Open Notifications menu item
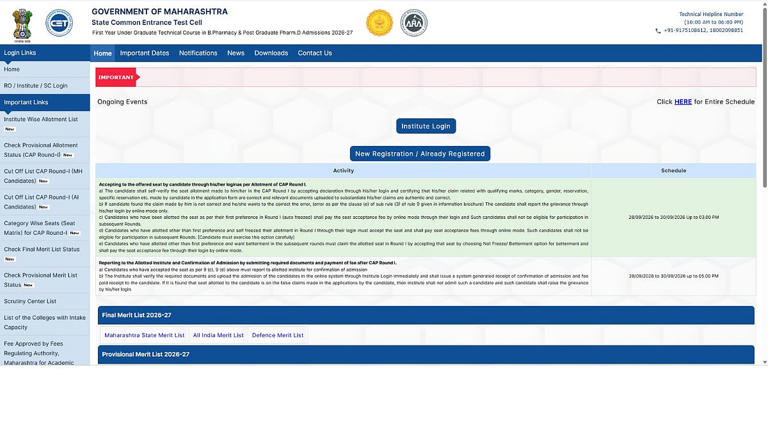768x432 pixels. coord(198,53)
